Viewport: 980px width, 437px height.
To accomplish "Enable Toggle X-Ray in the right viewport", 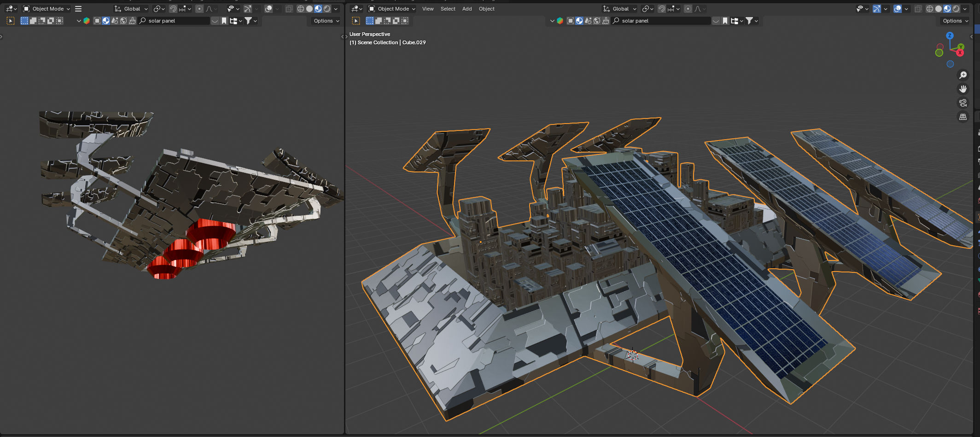I will coord(918,8).
